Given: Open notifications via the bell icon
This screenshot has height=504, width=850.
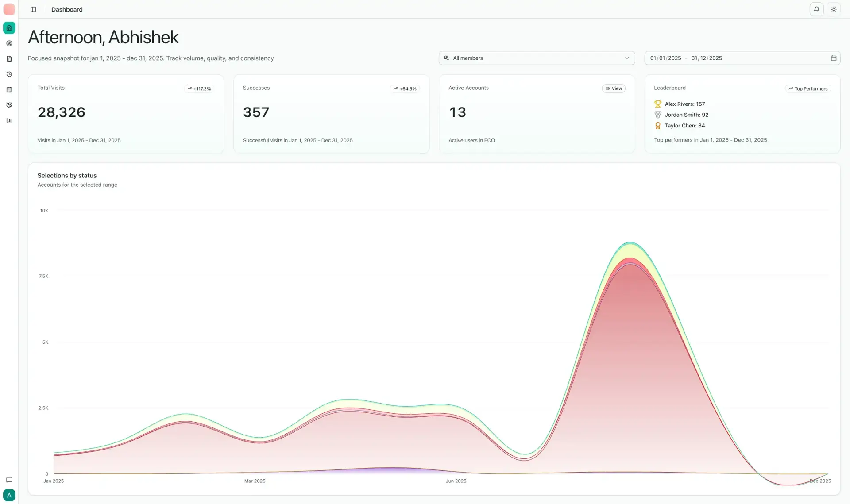Looking at the screenshot, I should coord(817,9).
